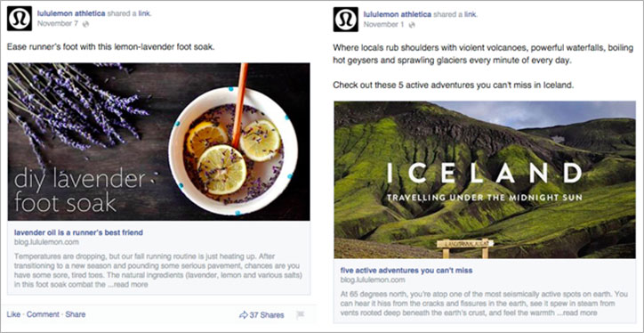Comment on the lavender foot soak post

43,314
